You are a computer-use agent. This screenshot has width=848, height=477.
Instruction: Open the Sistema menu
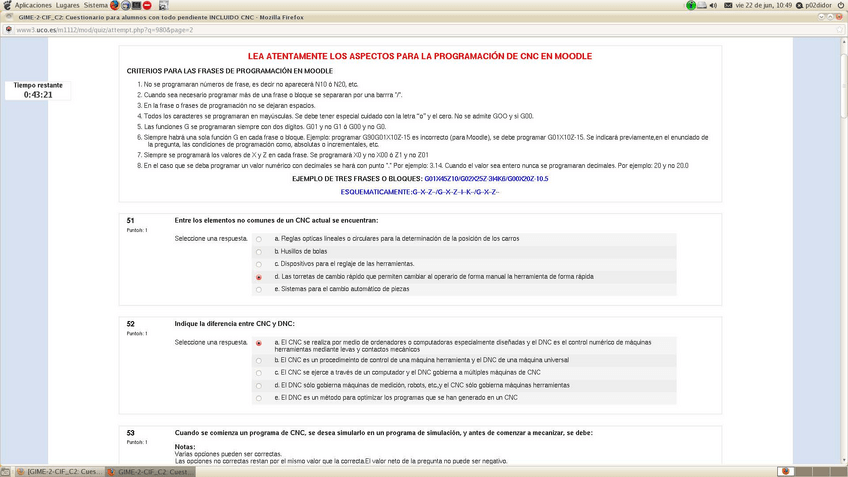pyautogui.click(x=95, y=5)
